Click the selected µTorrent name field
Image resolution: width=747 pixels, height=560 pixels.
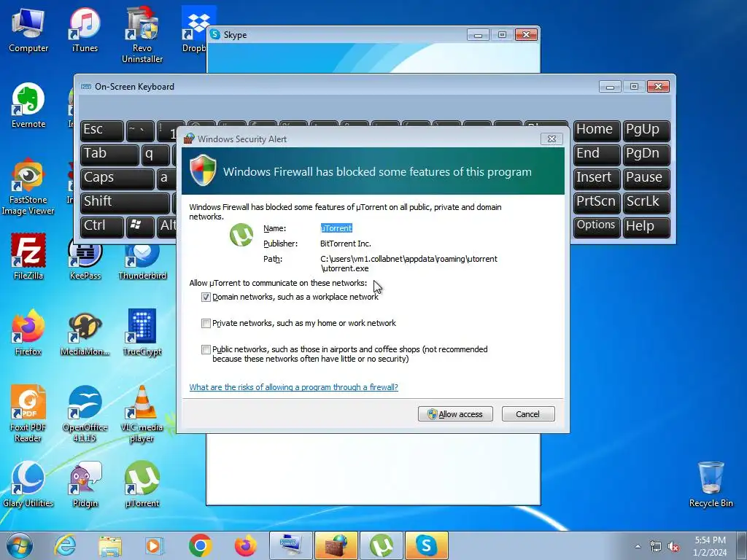[x=336, y=228]
